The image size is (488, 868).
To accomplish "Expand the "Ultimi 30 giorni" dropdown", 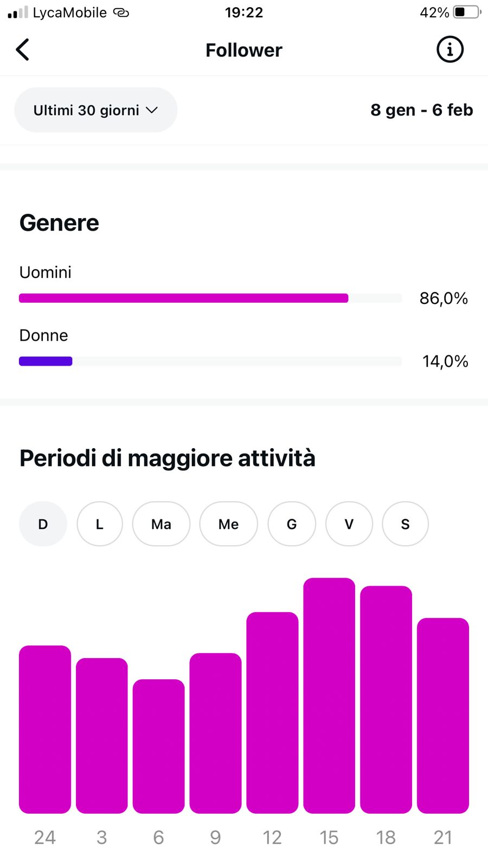I will coord(95,110).
